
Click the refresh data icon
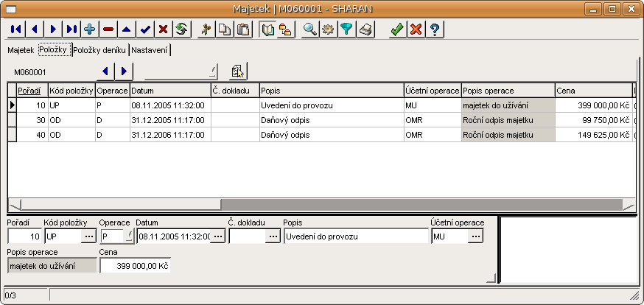(182, 29)
